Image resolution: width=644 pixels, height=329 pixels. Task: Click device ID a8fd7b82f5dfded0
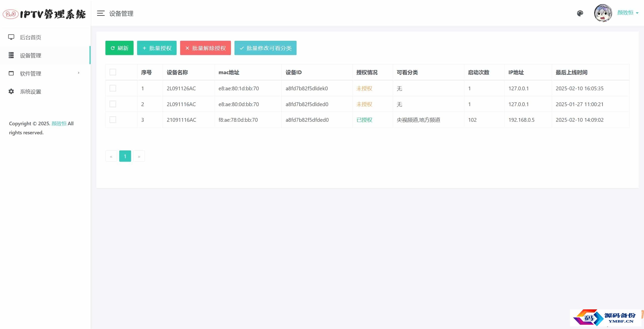pyautogui.click(x=307, y=120)
